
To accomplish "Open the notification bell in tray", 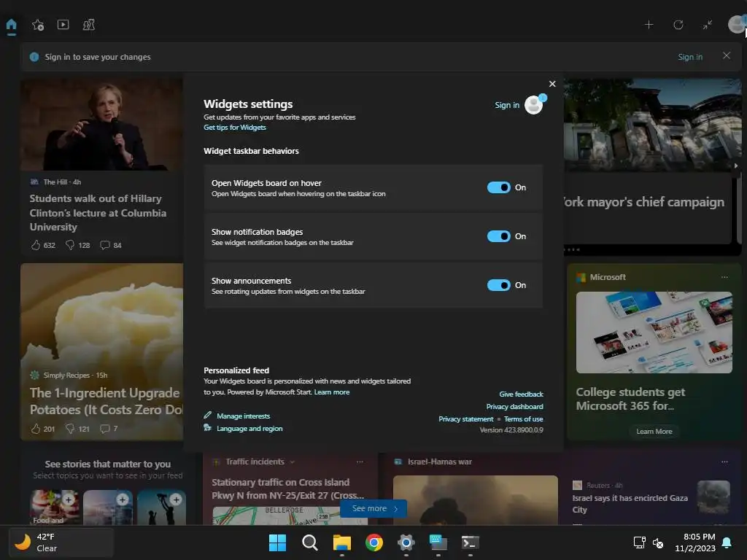I will tap(727, 542).
